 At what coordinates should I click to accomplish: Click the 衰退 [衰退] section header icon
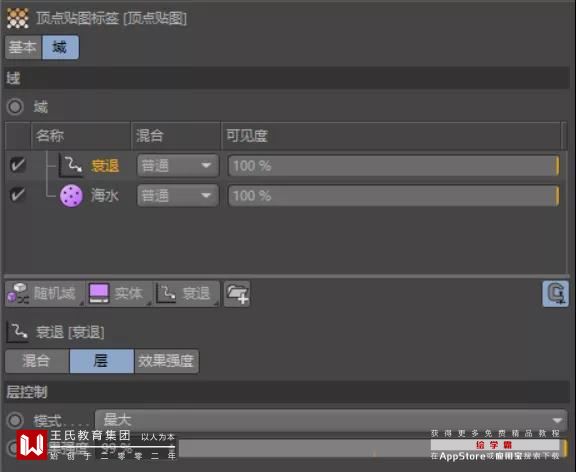pos(17,332)
